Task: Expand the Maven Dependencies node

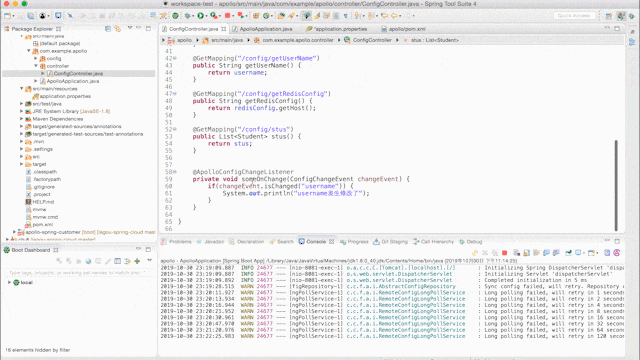Action: click(x=21, y=119)
